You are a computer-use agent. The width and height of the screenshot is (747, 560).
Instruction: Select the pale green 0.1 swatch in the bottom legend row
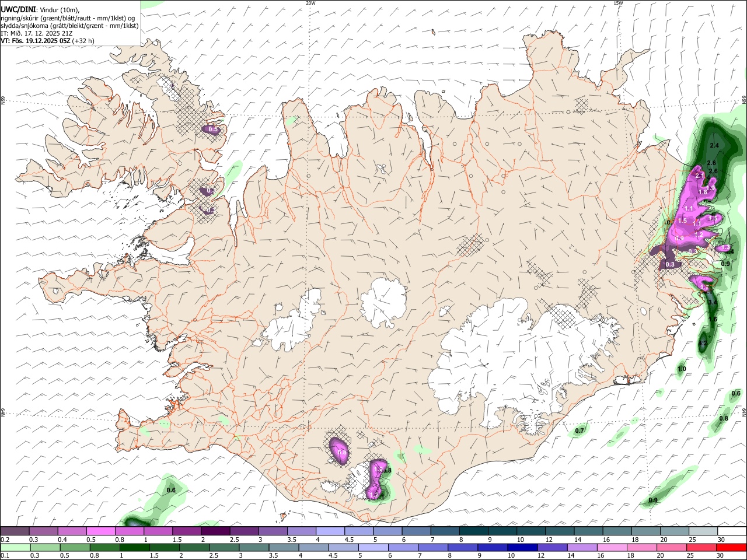click(16, 547)
